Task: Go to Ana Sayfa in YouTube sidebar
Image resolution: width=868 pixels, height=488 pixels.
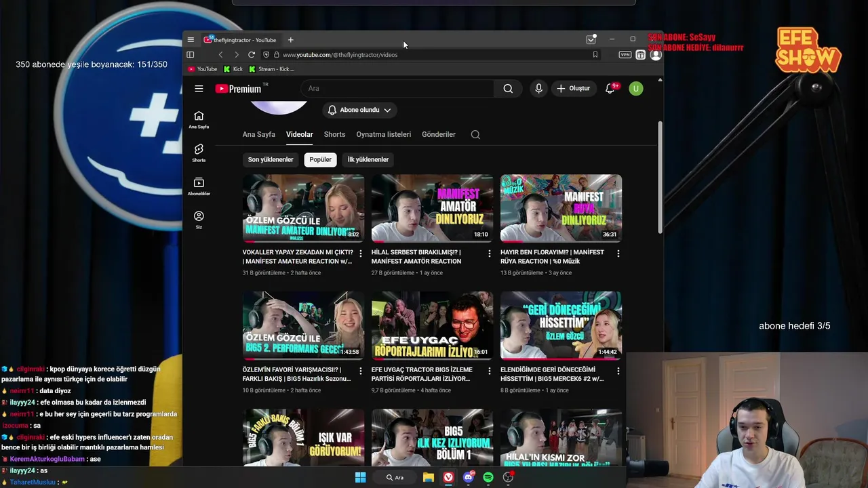Action: click(x=199, y=120)
